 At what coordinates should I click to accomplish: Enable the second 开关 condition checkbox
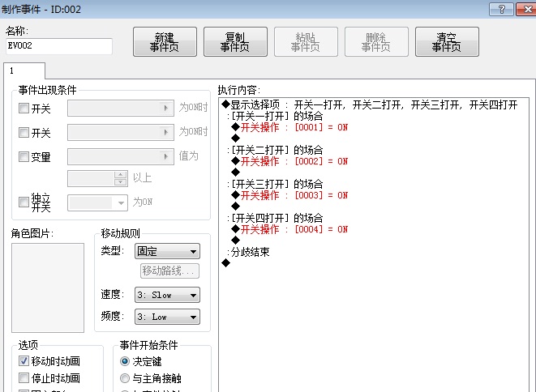(x=24, y=132)
